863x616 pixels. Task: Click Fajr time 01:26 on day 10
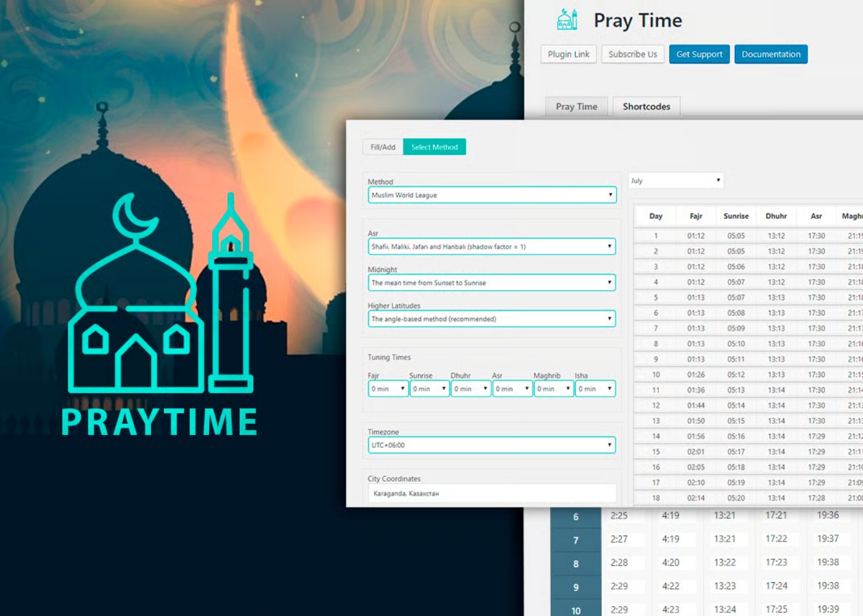(696, 375)
